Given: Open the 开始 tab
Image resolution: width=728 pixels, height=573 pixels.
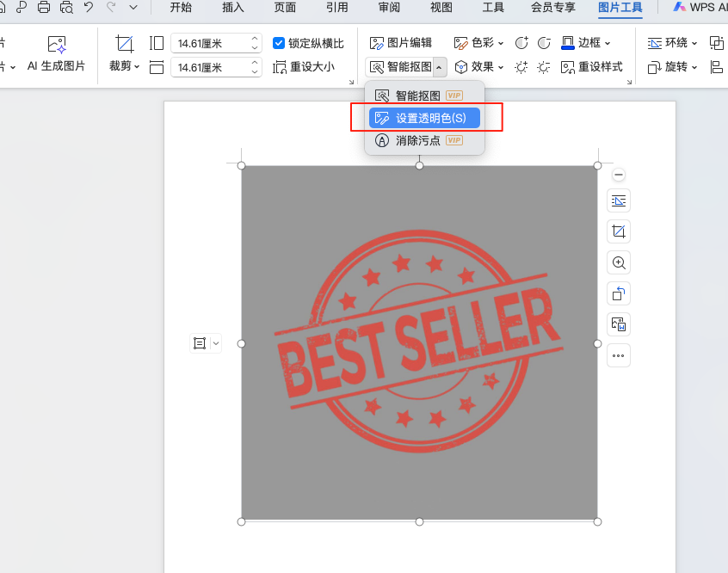Looking at the screenshot, I should point(181,8).
